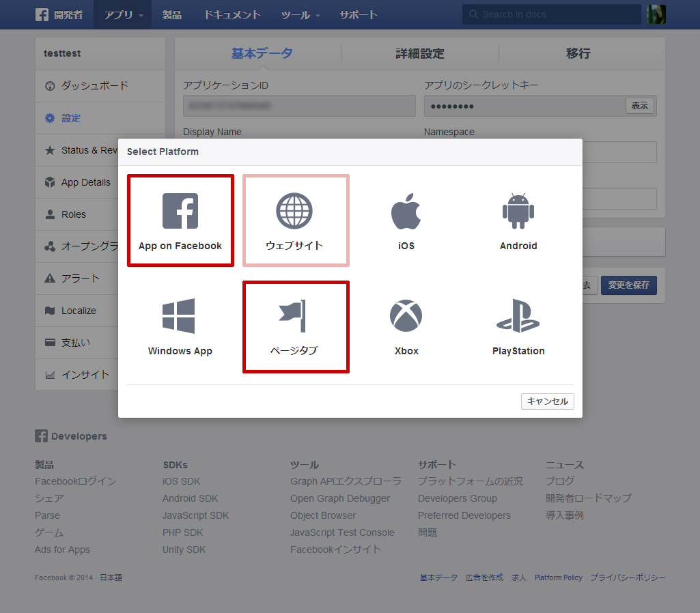Open 製品 in the top navigation

point(172,15)
